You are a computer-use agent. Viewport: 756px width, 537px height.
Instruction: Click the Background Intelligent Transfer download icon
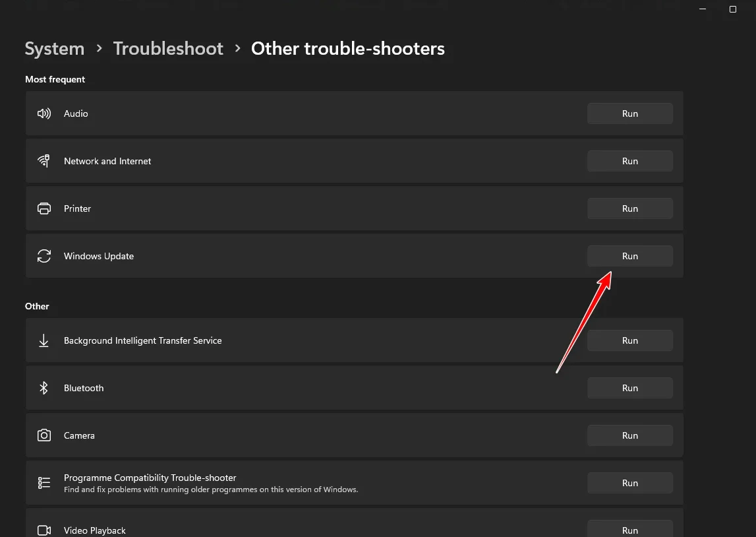pyautogui.click(x=44, y=340)
